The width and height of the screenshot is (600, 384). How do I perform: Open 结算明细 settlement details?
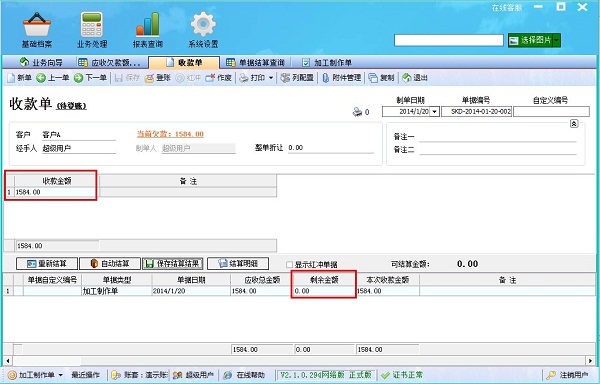[x=238, y=264]
